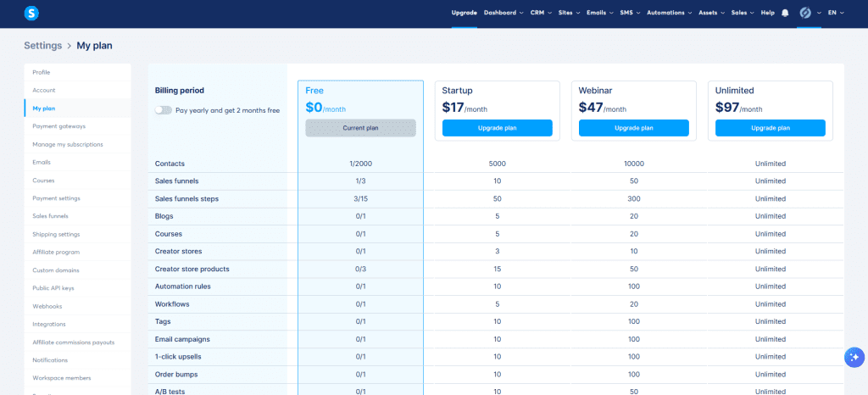
Task: Go to Profile settings
Action: coord(77,72)
